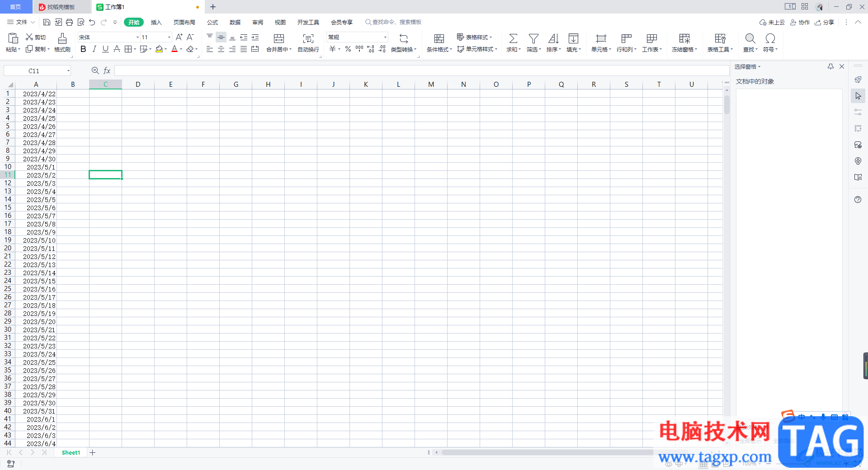Open the font name 宋体 dropdown
This screenshot has width=868, height=470.
137,37
